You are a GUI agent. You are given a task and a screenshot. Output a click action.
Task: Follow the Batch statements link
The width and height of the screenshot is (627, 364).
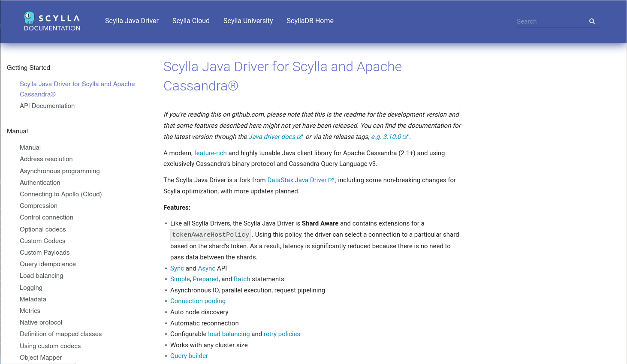pos(242,279)
